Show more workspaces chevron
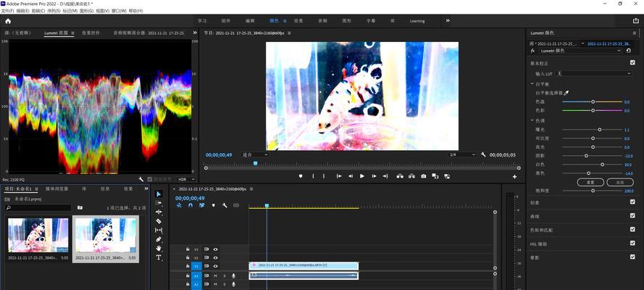644x290 pixels. [x=448, y=20]
